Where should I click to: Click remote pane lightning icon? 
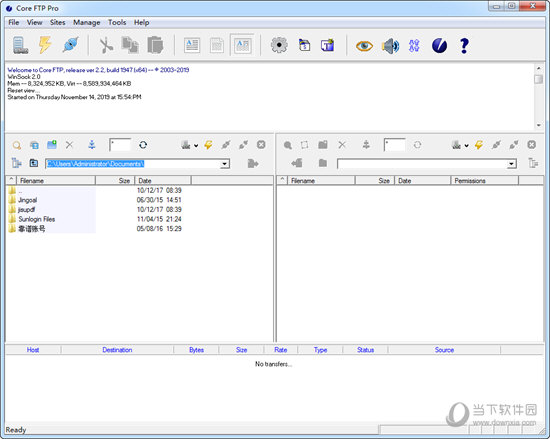point(478,144)
